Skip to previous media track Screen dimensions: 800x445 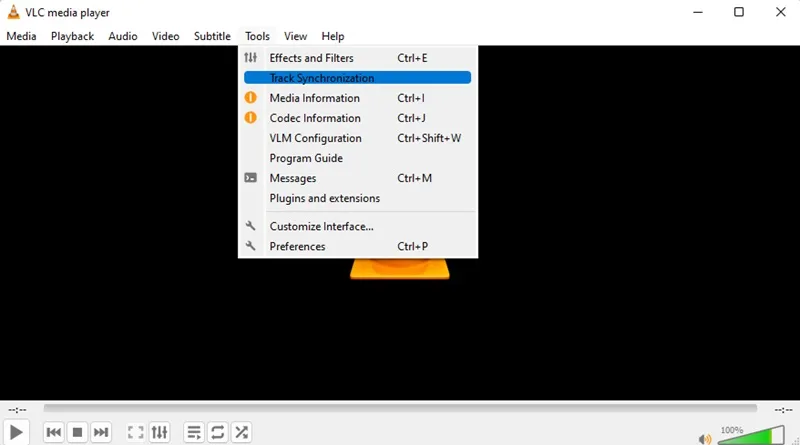tap(54, 432)
